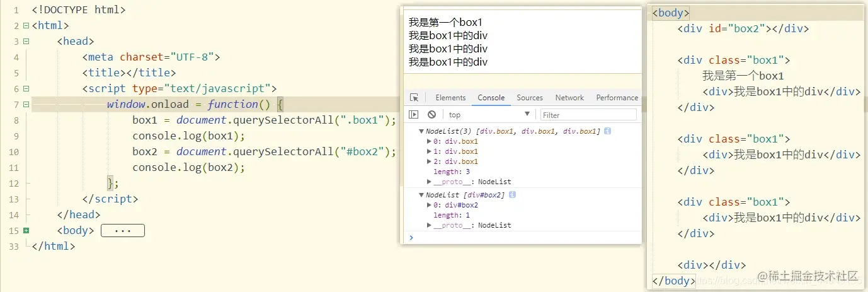
Task: Click 'console.log(box2);' code line
Action: (188, 168)
